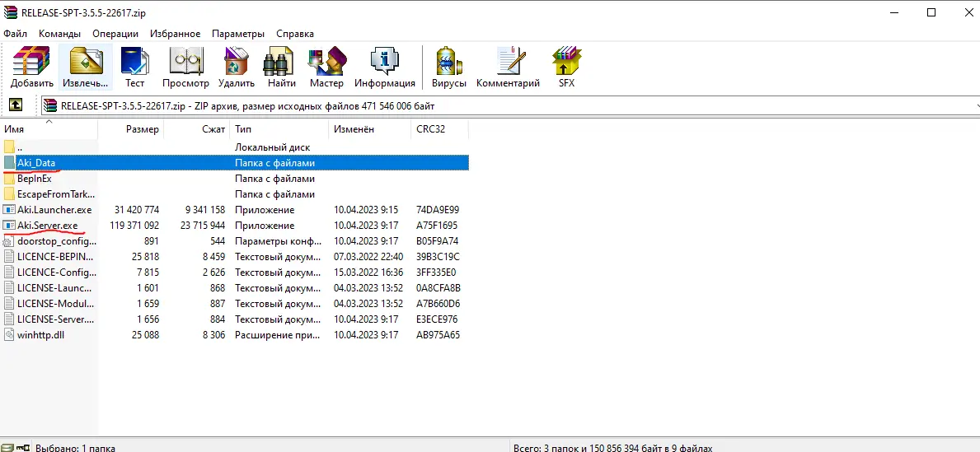The height and width of the screenshot is (452, 980).
Task: Click the date 07.03.2022 22:40
Action: [368, 257]
